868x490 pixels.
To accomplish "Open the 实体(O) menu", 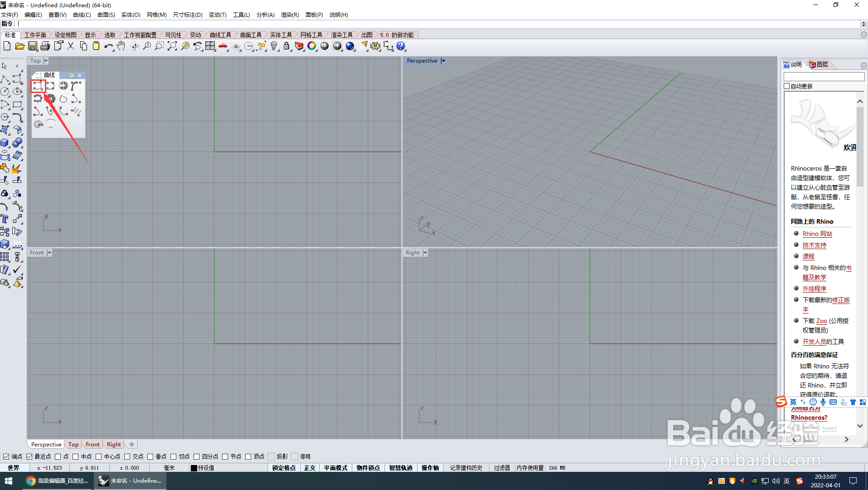I will click(x=131, y=15).
